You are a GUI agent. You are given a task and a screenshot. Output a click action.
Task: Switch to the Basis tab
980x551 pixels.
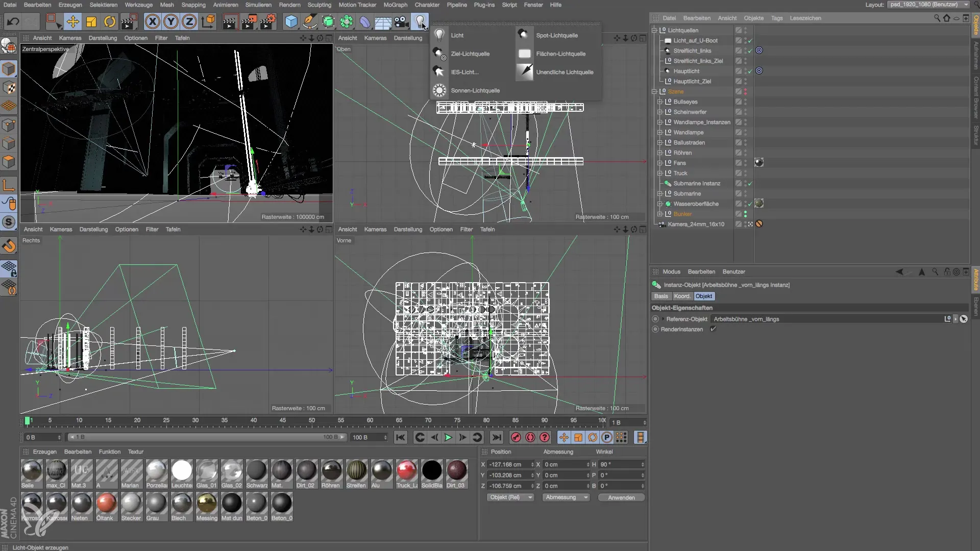point(661,296)
